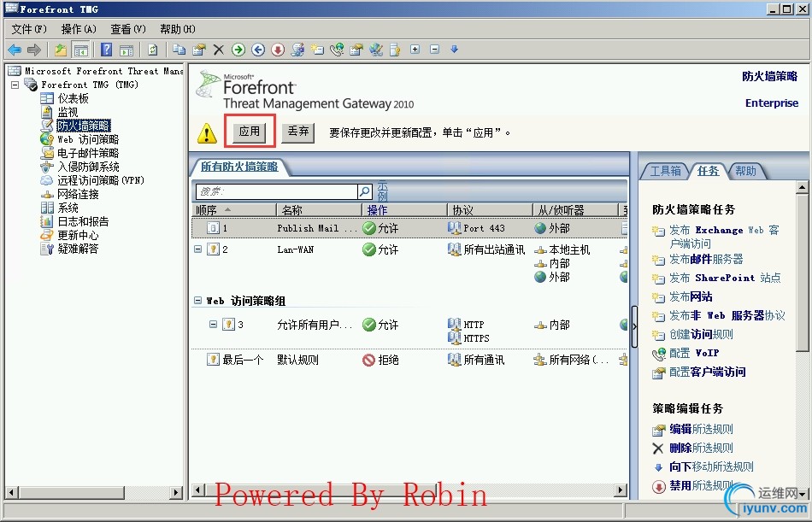Click in the 搜索 input field

(277, 191)
